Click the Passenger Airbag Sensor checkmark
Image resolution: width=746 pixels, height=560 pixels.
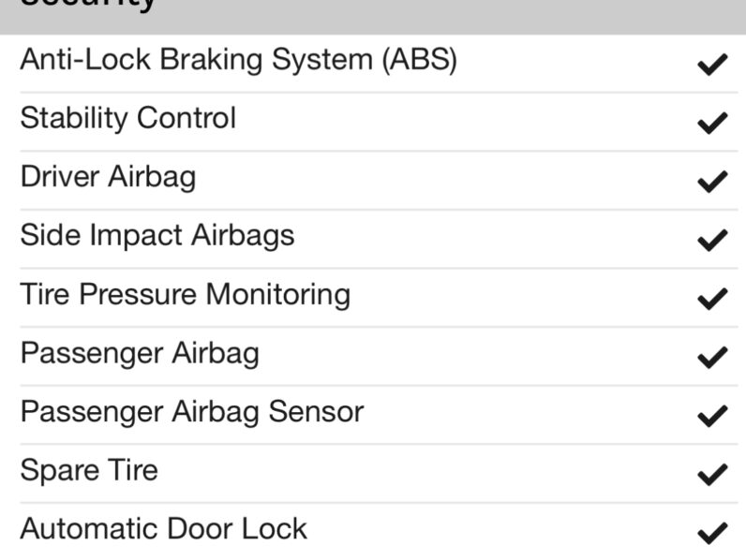point(712,416)
